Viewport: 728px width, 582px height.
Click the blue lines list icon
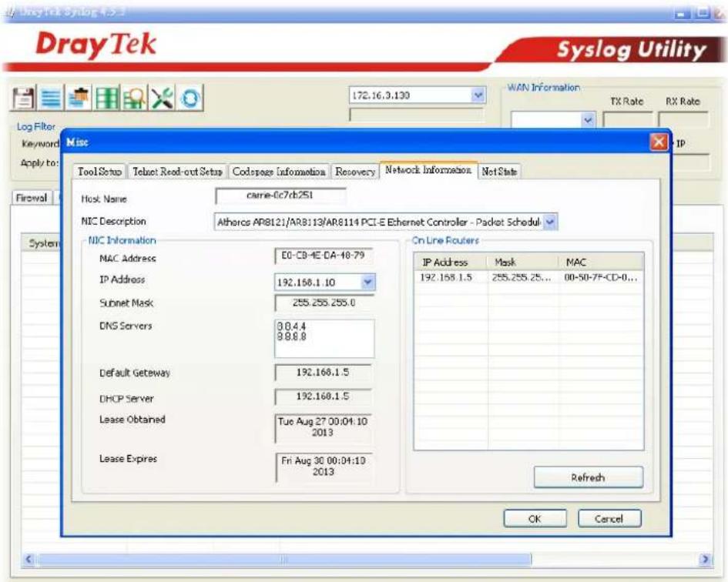click(51, 98)
